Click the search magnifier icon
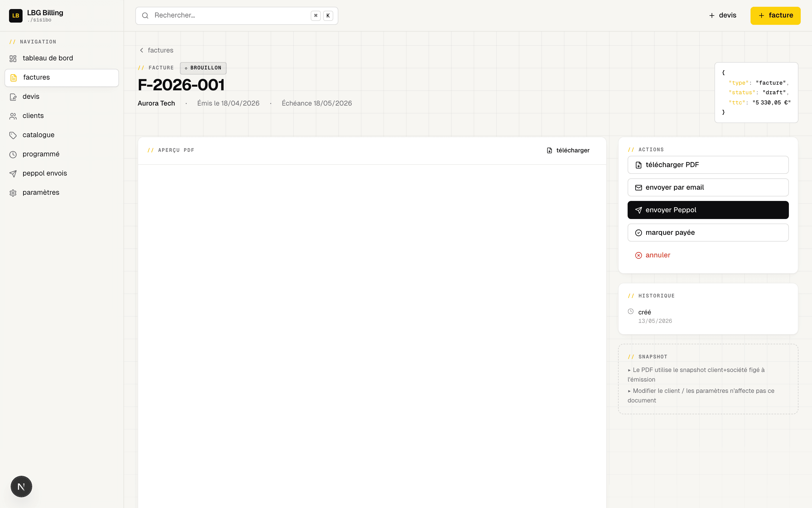 [145, 16]
